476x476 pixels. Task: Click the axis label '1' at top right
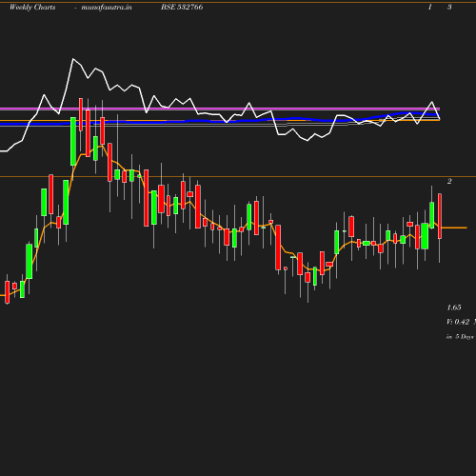point(430,7)
